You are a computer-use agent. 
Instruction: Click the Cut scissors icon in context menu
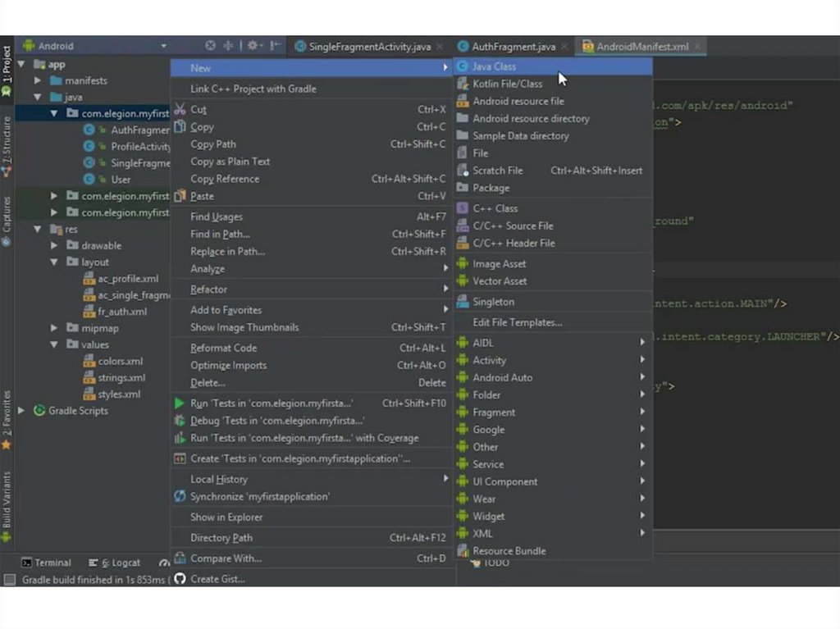coord(180,110)
